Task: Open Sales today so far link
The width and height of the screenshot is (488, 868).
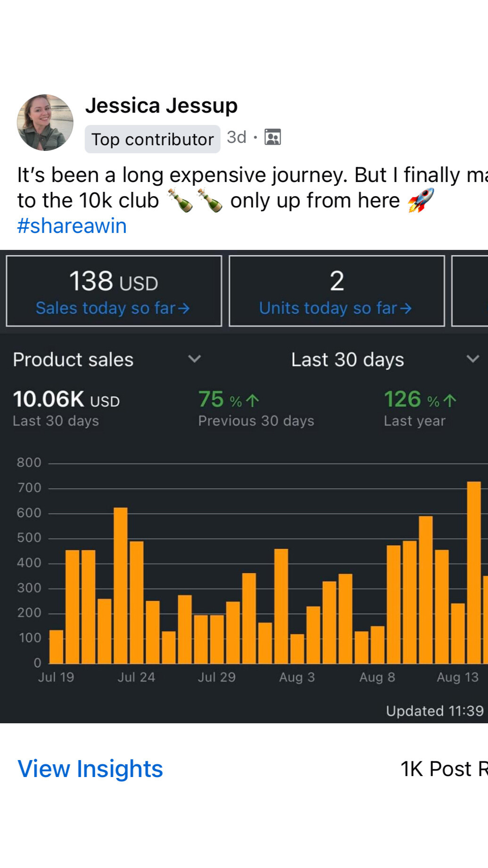Action: tap(106, 308)
